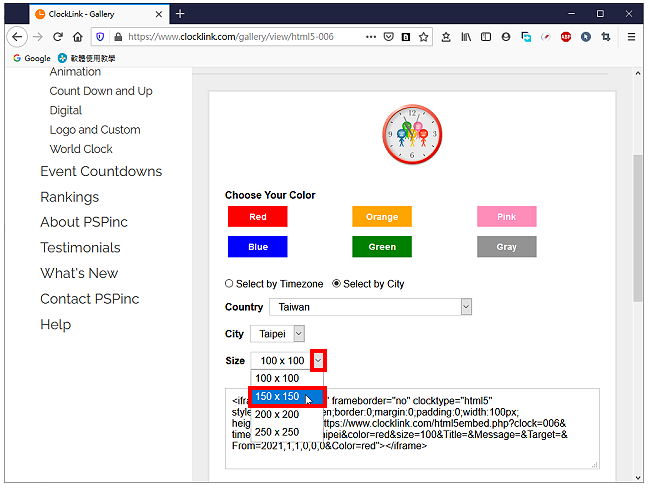Pick 150 x 150 from size list
Screen dimensions: 650x497
click(287, 397)
